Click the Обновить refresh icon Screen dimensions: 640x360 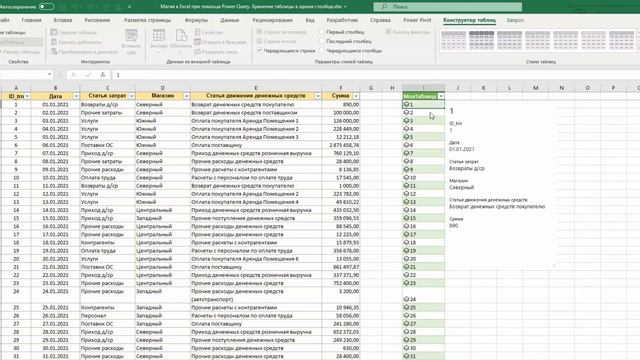(181, 36)
